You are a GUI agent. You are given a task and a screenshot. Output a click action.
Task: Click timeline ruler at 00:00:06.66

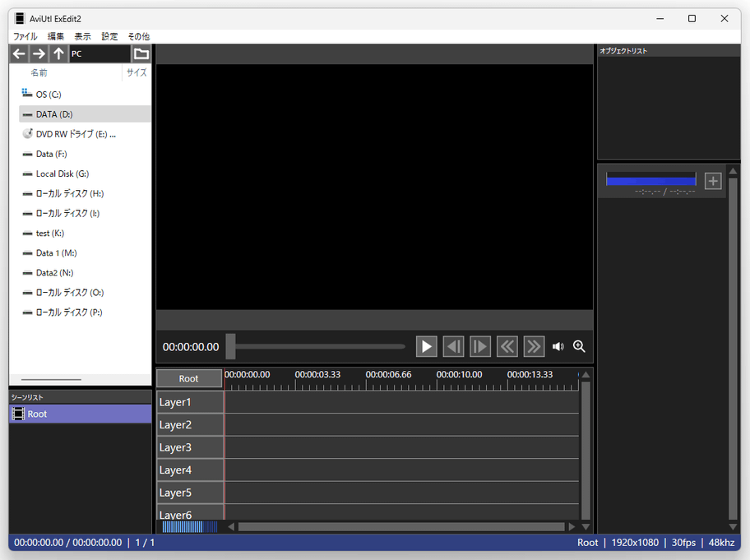point(388,374)
